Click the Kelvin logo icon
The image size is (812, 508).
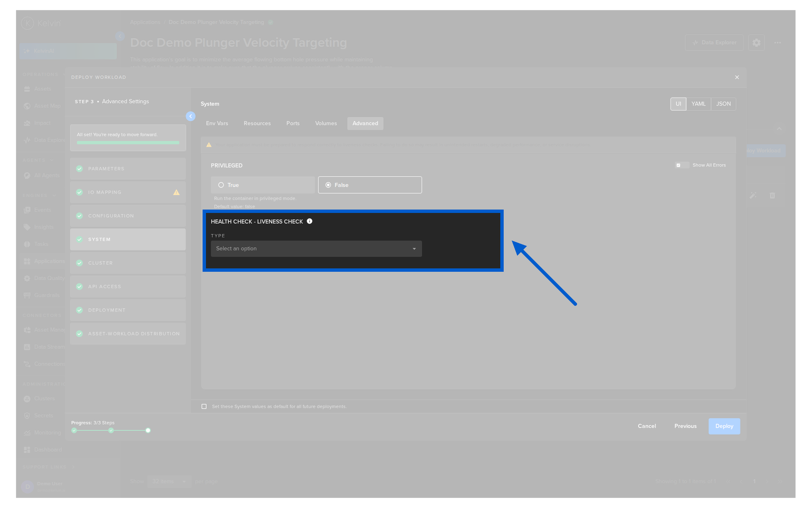tap(27, 23)
